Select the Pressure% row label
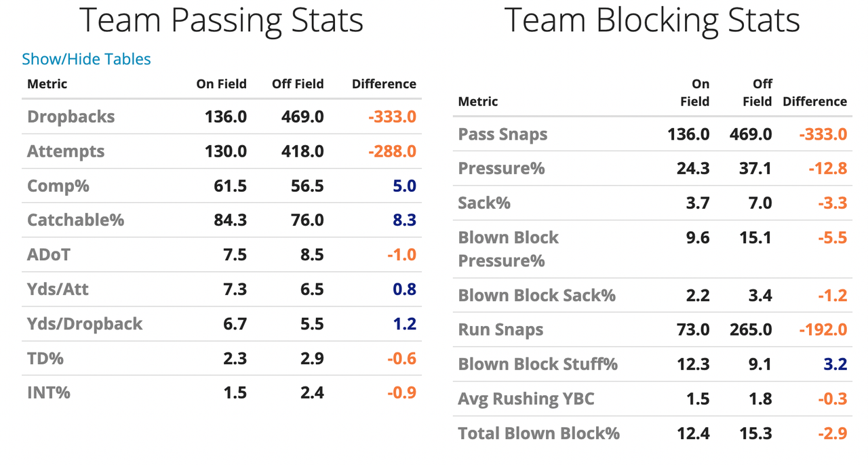This screenshot has height=465, width=868. tap(502, 168)
